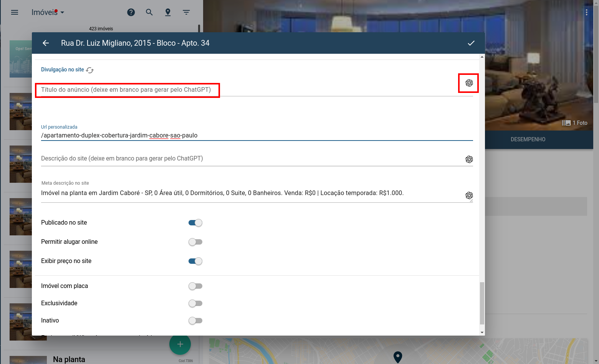Click the Na planta listing title

click(x=69, y=359)
